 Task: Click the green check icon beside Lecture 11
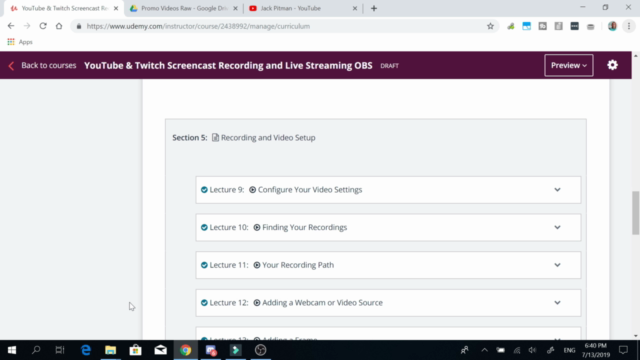coord(204,265)
